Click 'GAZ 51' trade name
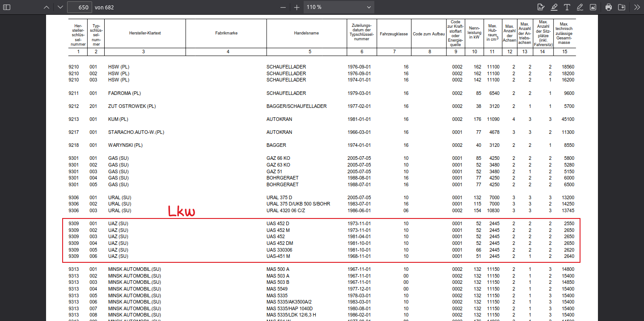The width and height of the screenshot is (644, 321). 275,171
